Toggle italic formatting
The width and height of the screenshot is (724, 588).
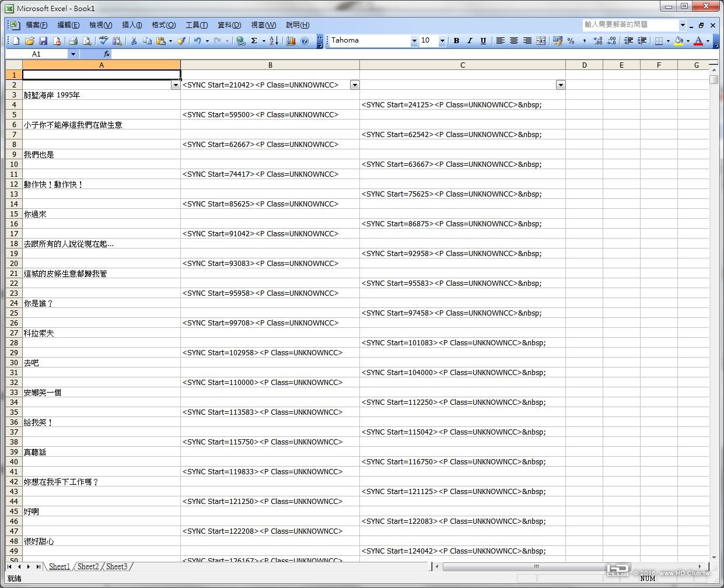[470, 41]
